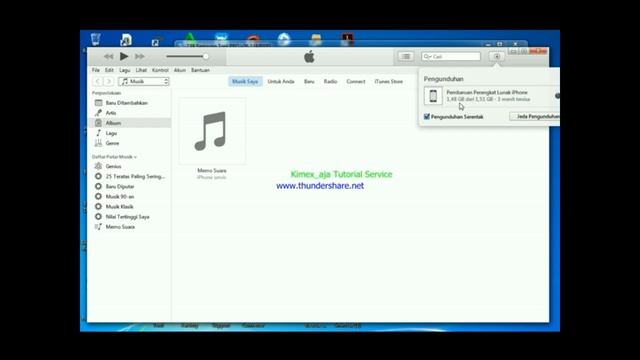
Task: Open the Lihat menu
Action: point(141,70)
